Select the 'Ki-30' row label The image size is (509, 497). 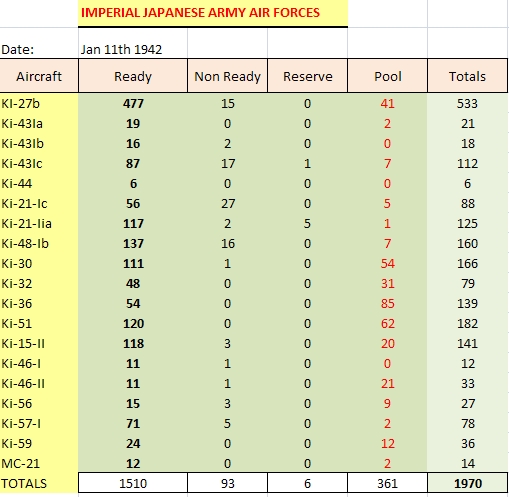click(39, 264)
